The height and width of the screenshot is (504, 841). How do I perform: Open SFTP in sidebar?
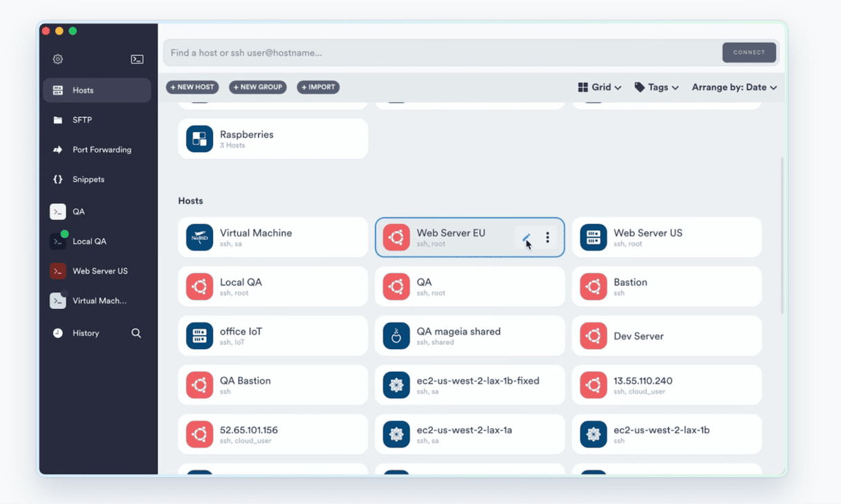click(97, 120)
